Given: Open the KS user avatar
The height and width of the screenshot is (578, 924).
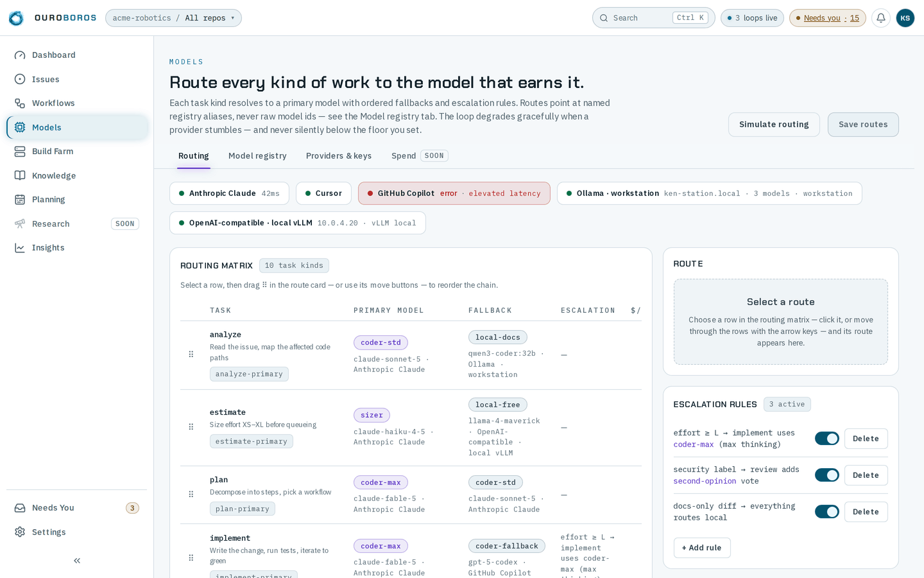Looking at the screenshot, I should (905, 18).
